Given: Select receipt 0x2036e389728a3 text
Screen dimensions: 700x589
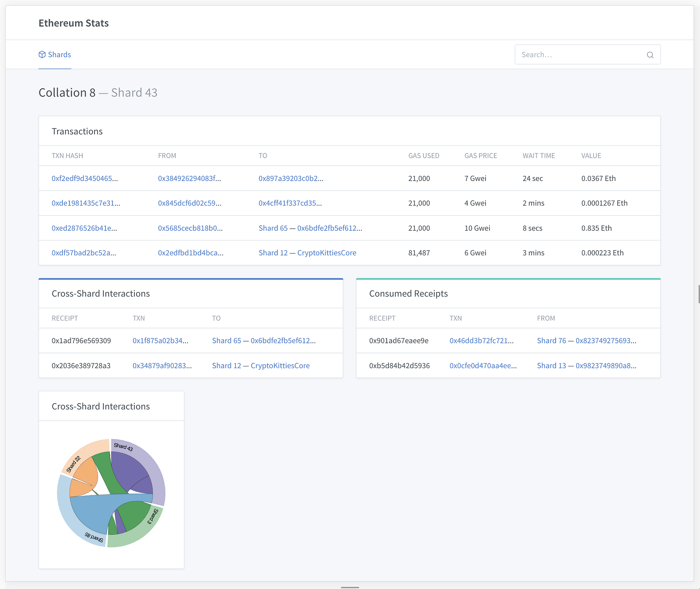Looking at the screenshot, I should point(81,366).
